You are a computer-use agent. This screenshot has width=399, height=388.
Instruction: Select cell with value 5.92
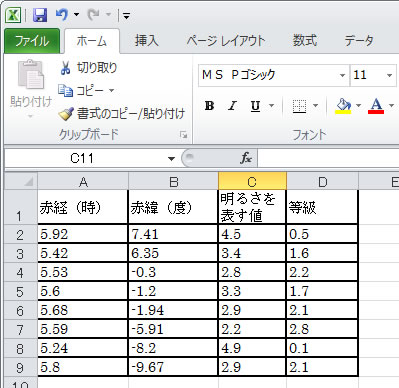(x=83, y=234)
